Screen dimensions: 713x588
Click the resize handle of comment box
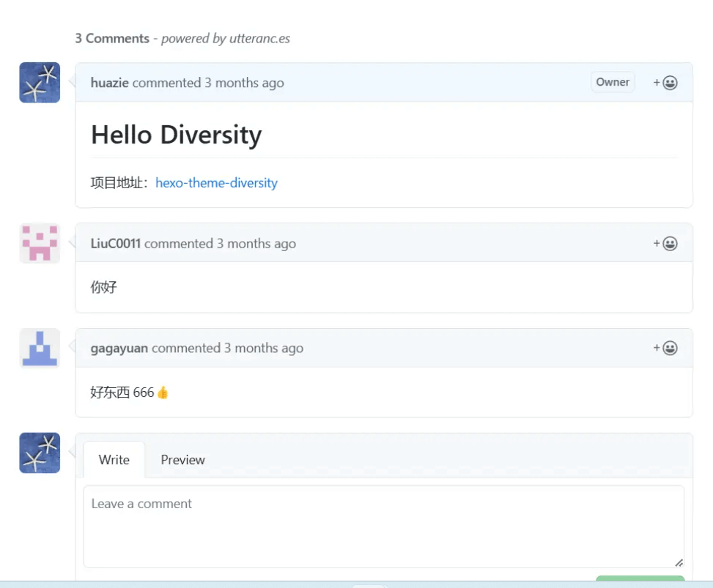click(x=679, y=562)
